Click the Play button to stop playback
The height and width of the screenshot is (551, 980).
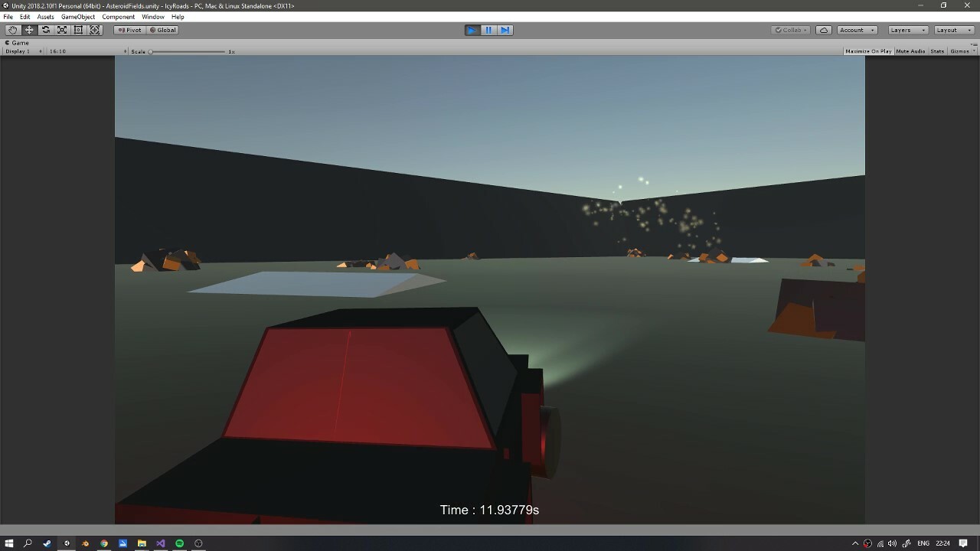[x=472, y=30]
